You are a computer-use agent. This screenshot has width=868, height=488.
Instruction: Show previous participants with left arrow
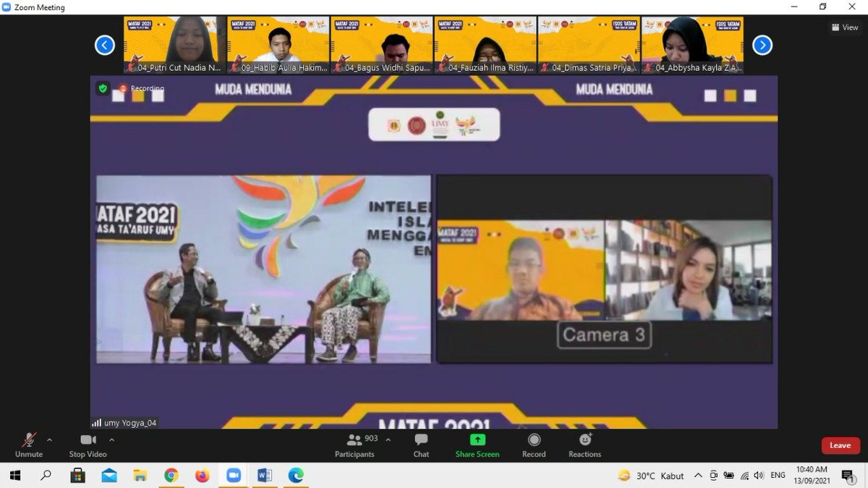105,46
